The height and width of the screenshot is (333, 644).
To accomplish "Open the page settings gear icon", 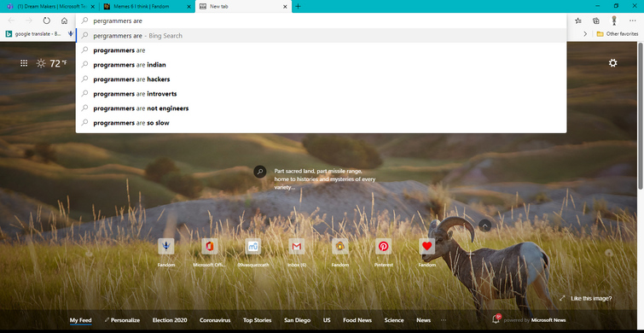I will point(612,63).
